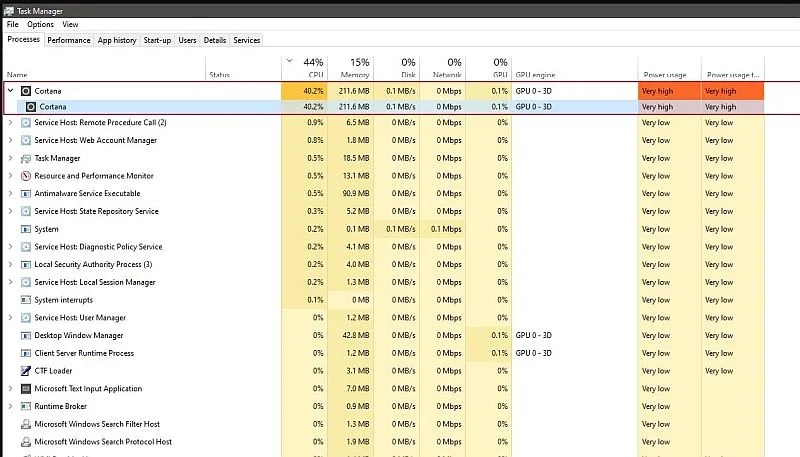Expand Service Host: State Repository Service

pyautogui.click(x=10, y=211)
